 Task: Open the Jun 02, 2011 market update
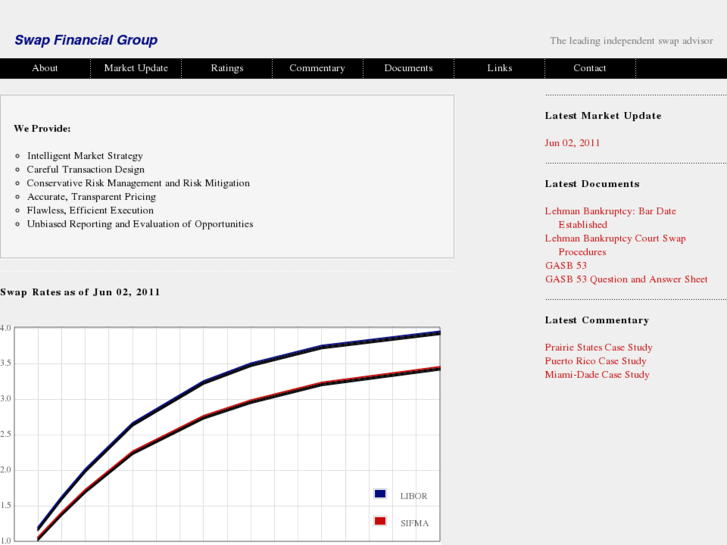tap(572, 143)
